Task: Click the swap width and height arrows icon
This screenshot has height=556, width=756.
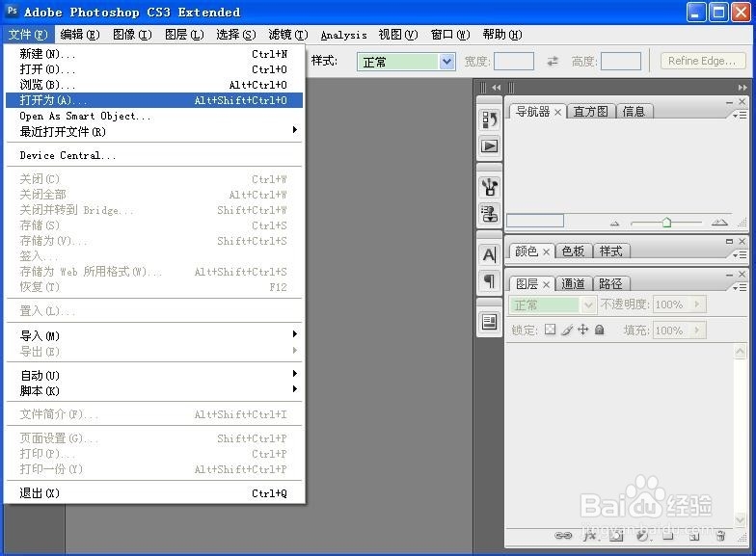Action: (x=553, y=62)
